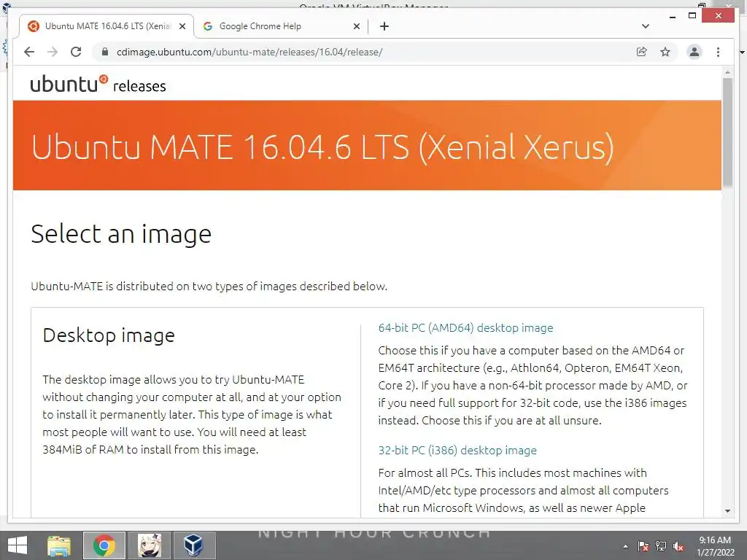Image resolution: width=747 pixels, height=560 pixels.
Task: Open anime character app in taskbar
Action: click(150, 545)
